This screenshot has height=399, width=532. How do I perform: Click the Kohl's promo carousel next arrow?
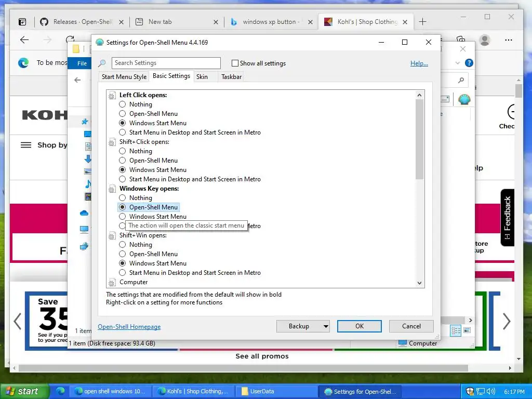pyautogui.click(x=507, y=321)
